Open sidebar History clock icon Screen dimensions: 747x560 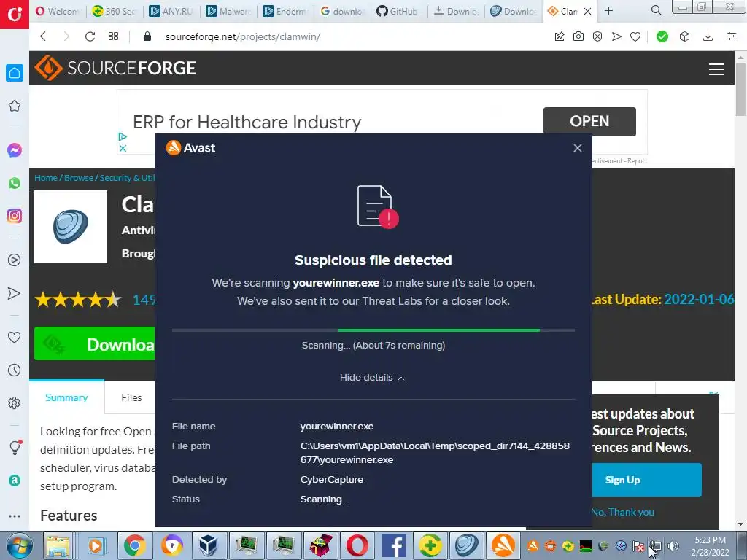[x=15, y=370]
